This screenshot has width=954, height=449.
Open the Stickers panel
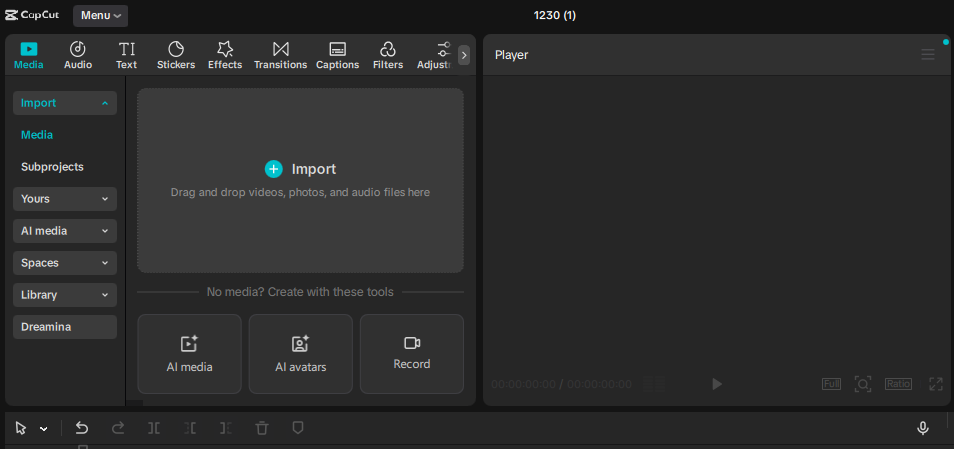(175, 55)
